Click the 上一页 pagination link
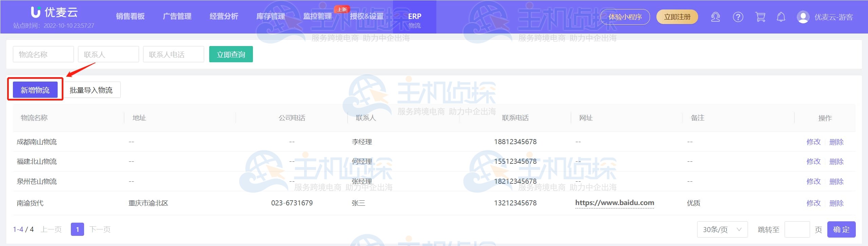Screen dimensions: 868x246 click(51, 229)
